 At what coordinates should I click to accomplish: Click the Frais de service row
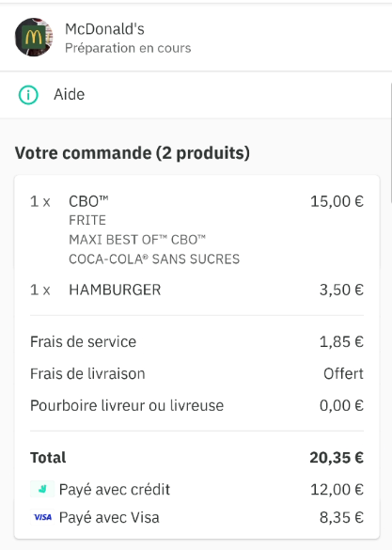pyautogui.click(x=196, y=341)
